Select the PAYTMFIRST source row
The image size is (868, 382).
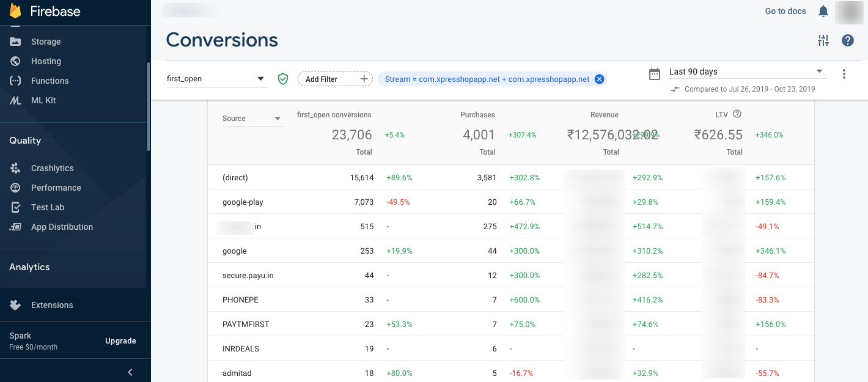coord(511,324)
